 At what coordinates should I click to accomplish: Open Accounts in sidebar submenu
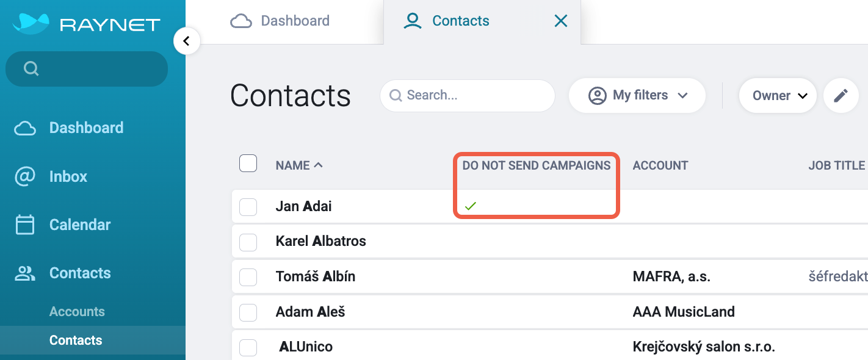(77, 311)
